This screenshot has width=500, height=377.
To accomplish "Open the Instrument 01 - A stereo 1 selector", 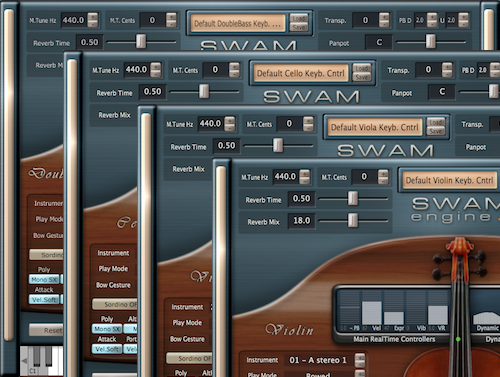I will click(318, 360).
